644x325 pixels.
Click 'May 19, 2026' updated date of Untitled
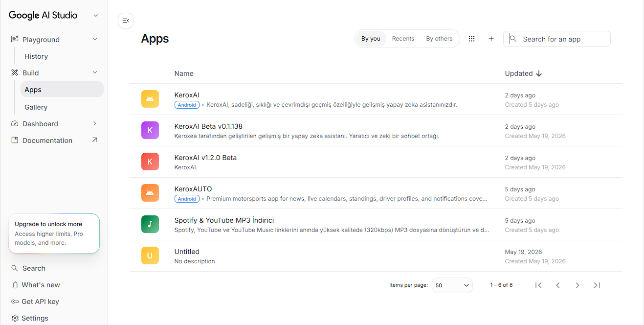pyautogui.click(x=523, y=252)
